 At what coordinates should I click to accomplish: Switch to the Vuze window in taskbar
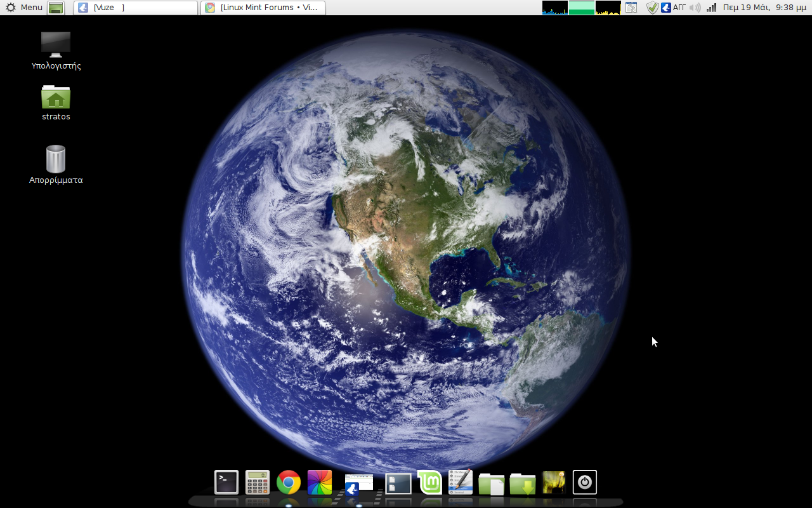136,8
